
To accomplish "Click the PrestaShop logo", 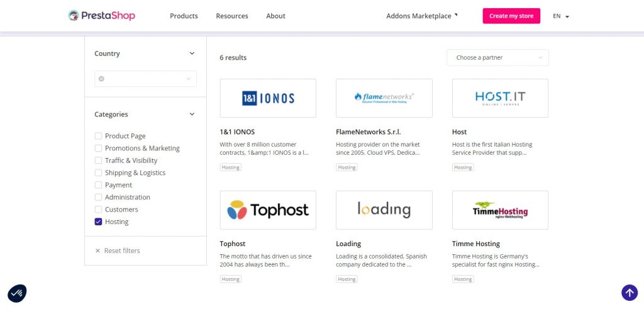I will (101, 16).
